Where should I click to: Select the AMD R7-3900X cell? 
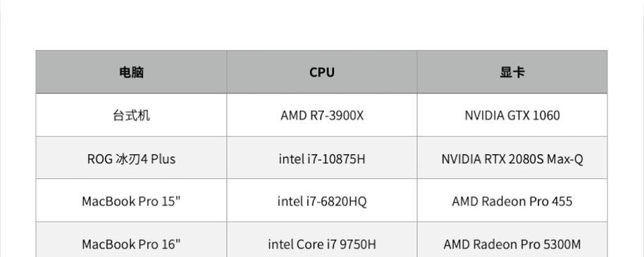pos(322,115)
